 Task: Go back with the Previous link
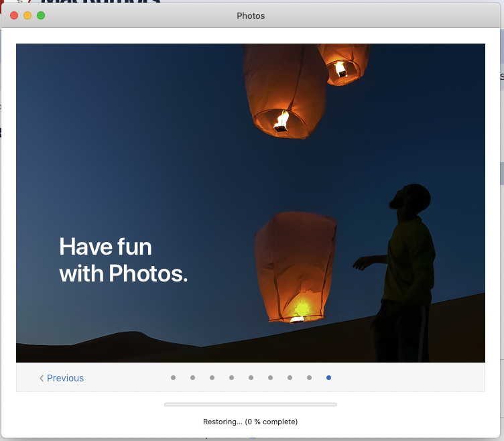[62, 378]
